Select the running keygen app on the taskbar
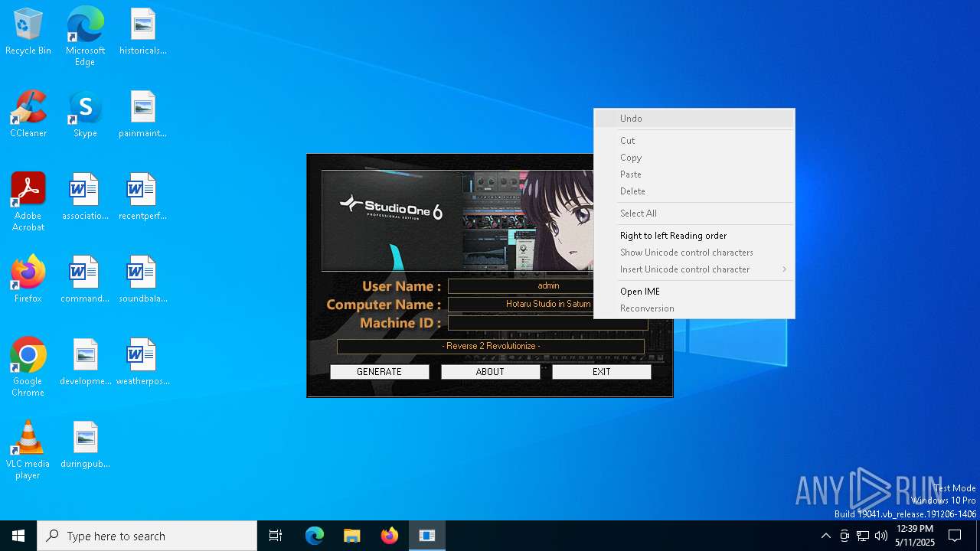This screenshot has width=980, height=551. [427, 536]
